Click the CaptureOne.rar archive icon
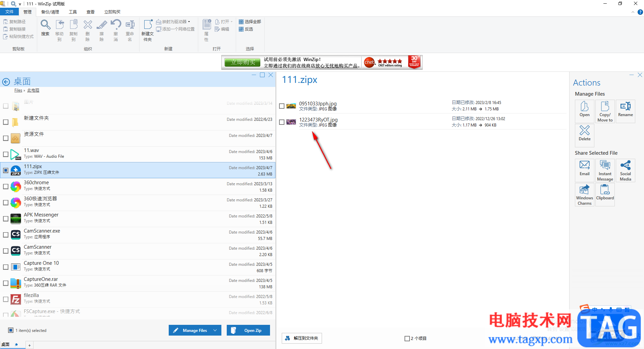Image resolution: width=644 pixels, height=349 pixels. coord(16,283)
